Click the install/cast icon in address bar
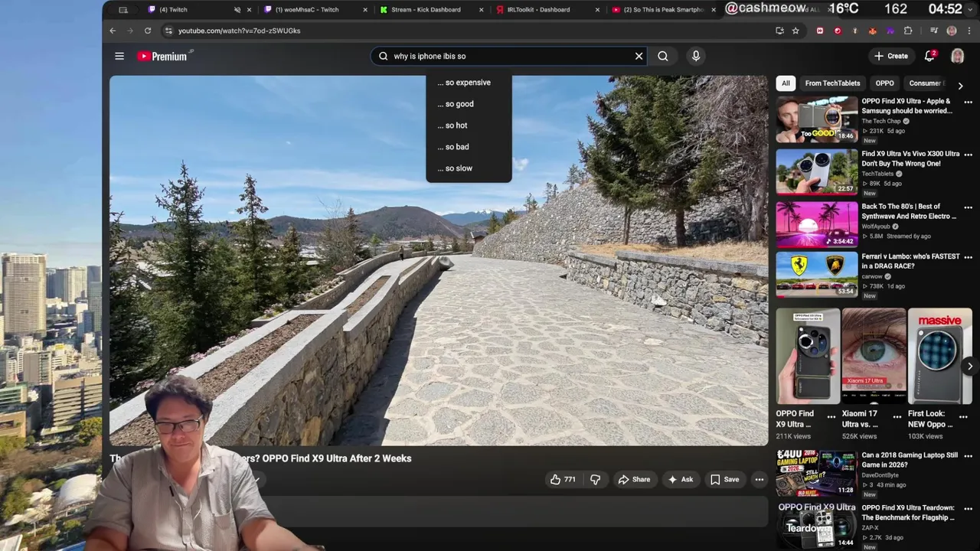This screenshot has height=551, width=980. (x=779, y=31)
